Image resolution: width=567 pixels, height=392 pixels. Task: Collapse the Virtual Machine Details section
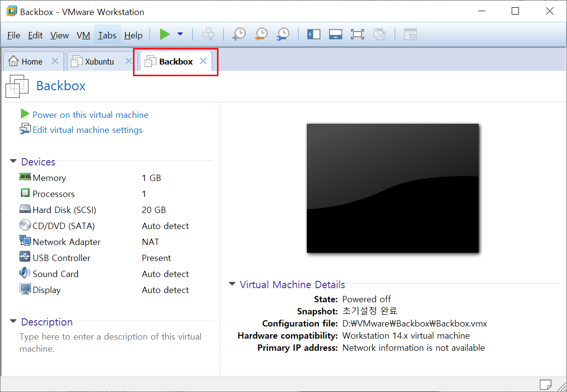click(x=232, y=284)
